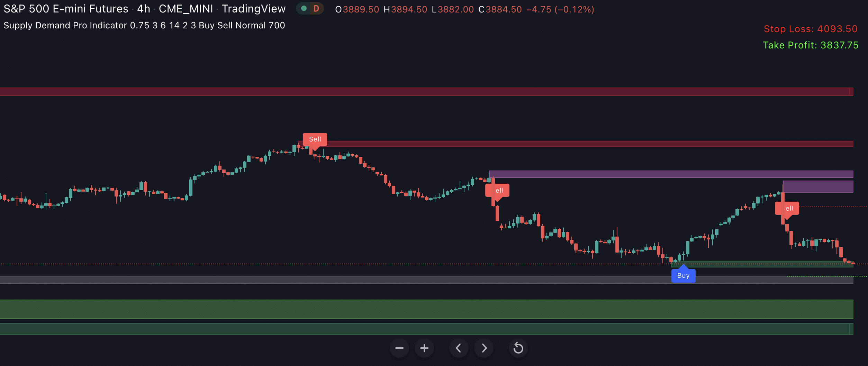Click the close price value 3884.50
This screenshot has width=868, height=366.
click(504, 9)
